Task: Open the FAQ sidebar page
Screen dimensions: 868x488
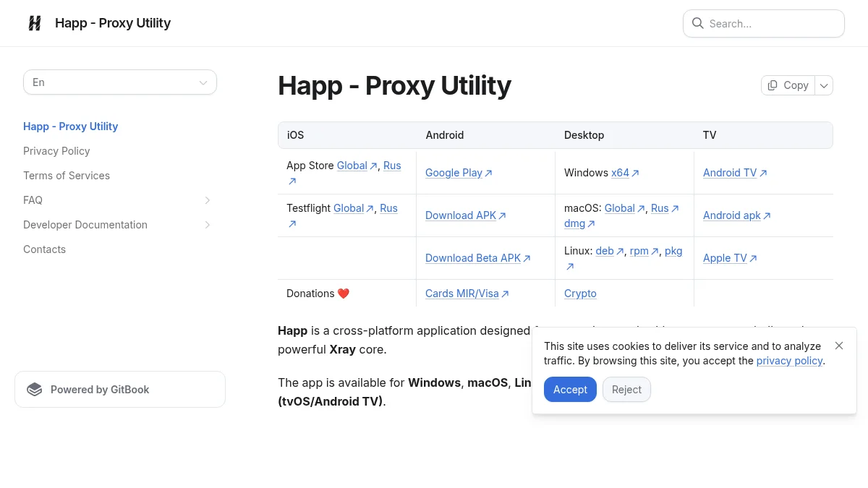Action: 33,200
